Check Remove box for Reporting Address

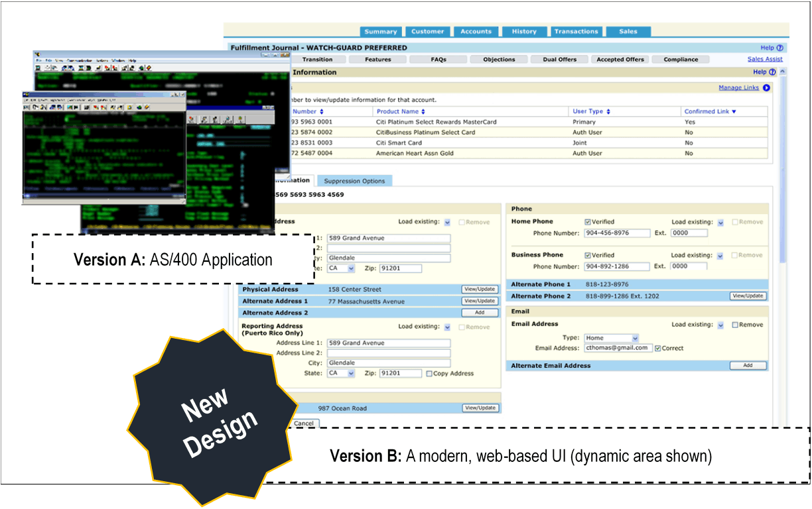click(x=462, y=327)
